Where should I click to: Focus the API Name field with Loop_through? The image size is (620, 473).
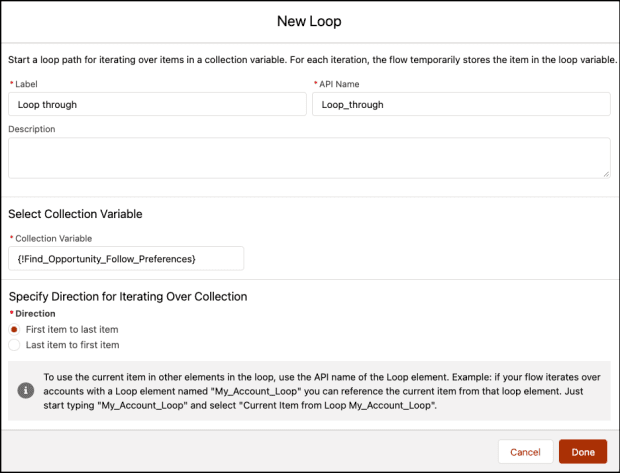[x=461, y=104]
